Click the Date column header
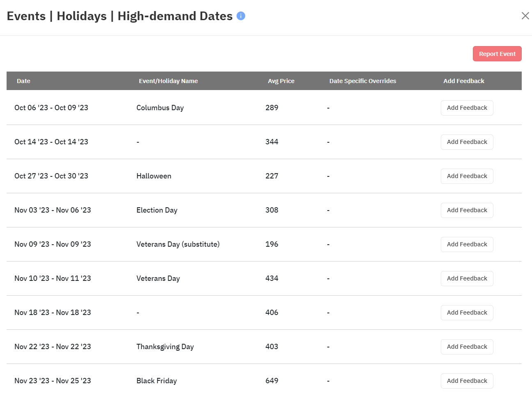This screenshot has width=532, height=396. (23, 81)
